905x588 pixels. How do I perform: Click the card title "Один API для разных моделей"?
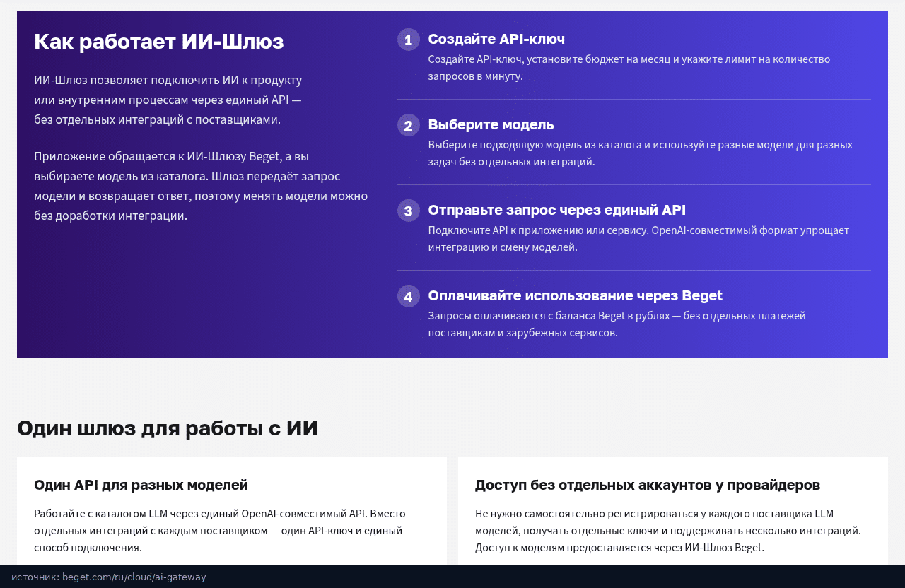141,485
